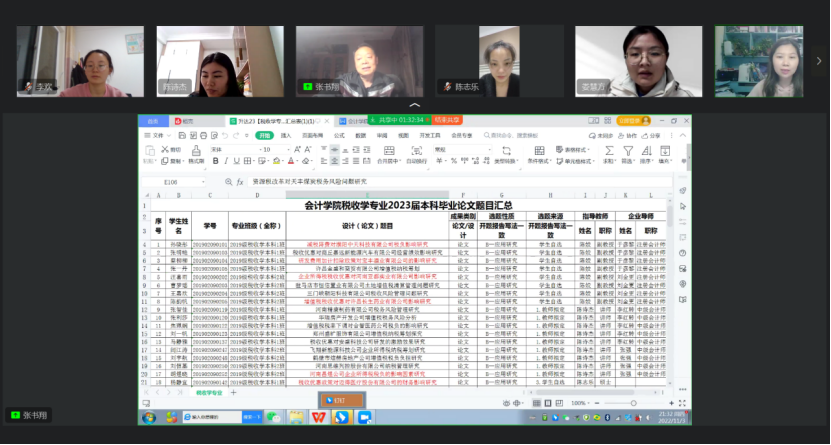Viewport: 831px width, 445px height.
Task: Open the 文件 (File) menu
Action: 156,135
